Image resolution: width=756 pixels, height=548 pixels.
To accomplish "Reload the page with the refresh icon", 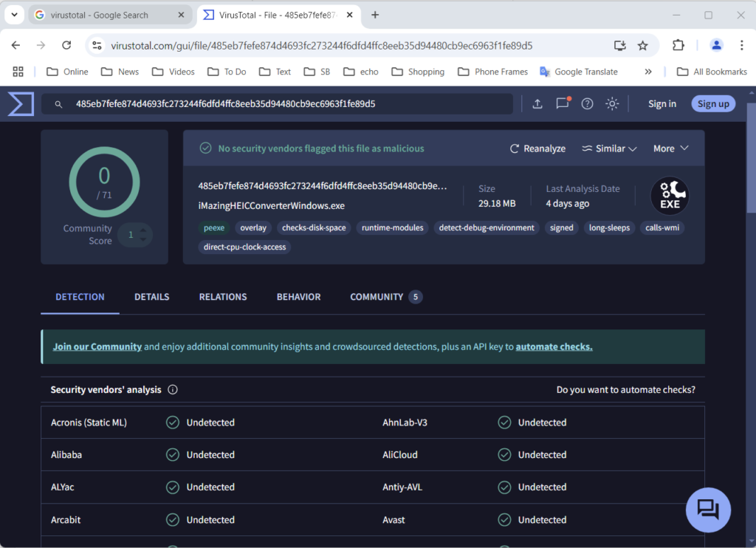I will pyautogui.click(x=66, y=45).
